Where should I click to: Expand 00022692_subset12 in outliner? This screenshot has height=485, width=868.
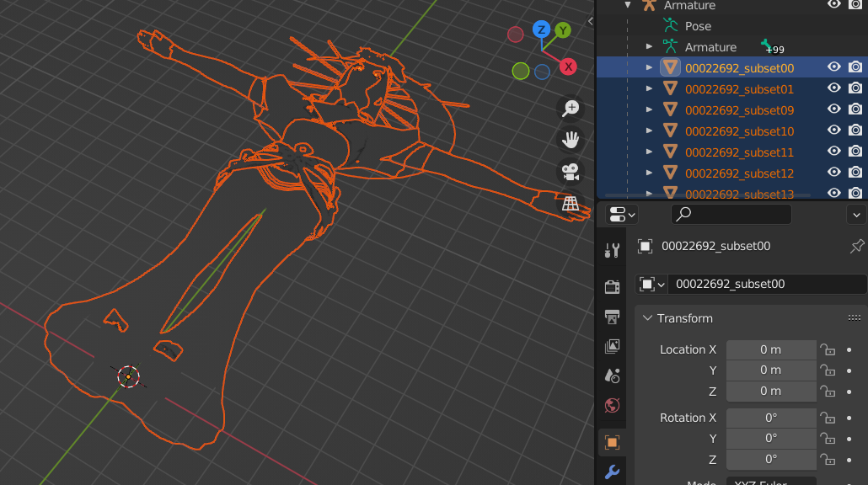click(x=649, y=173)
